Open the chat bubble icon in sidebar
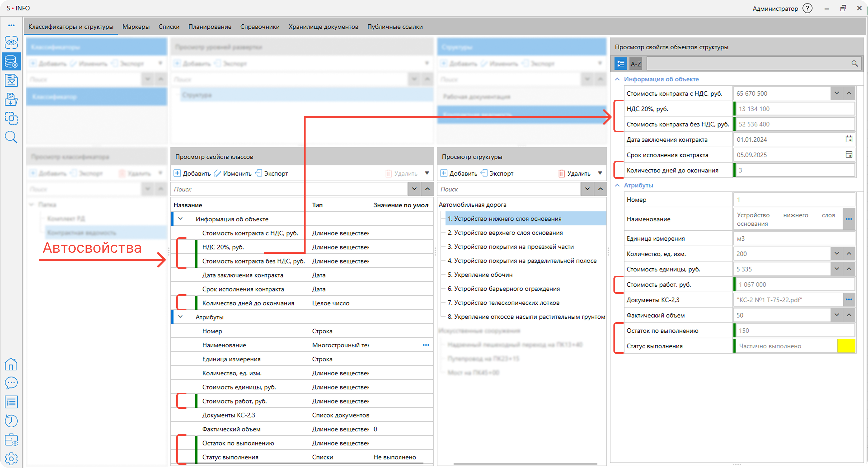 click(x=11, y=383)
